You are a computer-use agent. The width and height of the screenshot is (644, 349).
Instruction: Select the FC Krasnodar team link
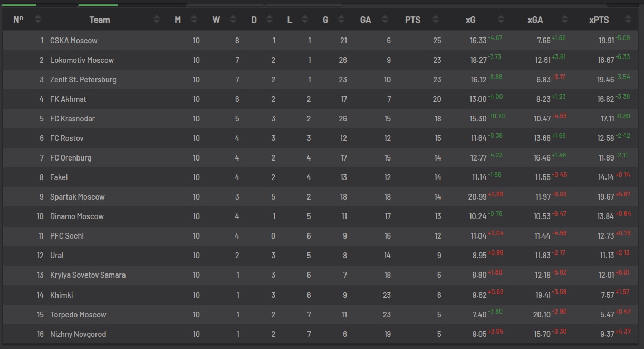point(72,118)
